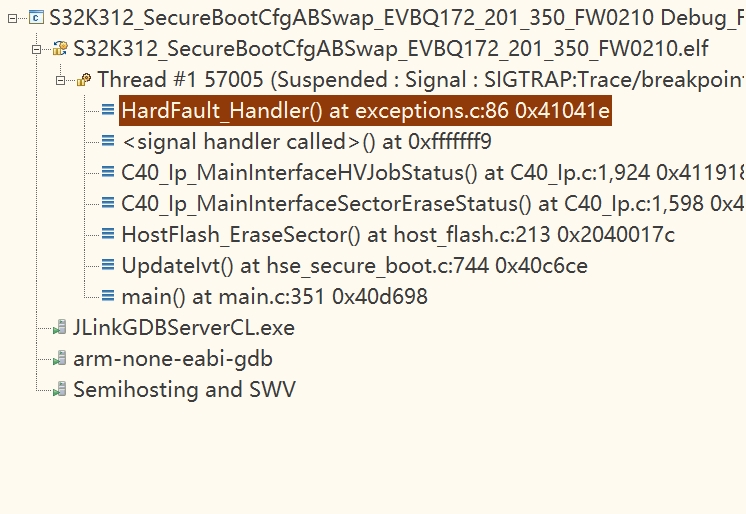Collapse the Thread #1 stack frames
The height and width of the screenshot is (514, 746).
point(60,79)
